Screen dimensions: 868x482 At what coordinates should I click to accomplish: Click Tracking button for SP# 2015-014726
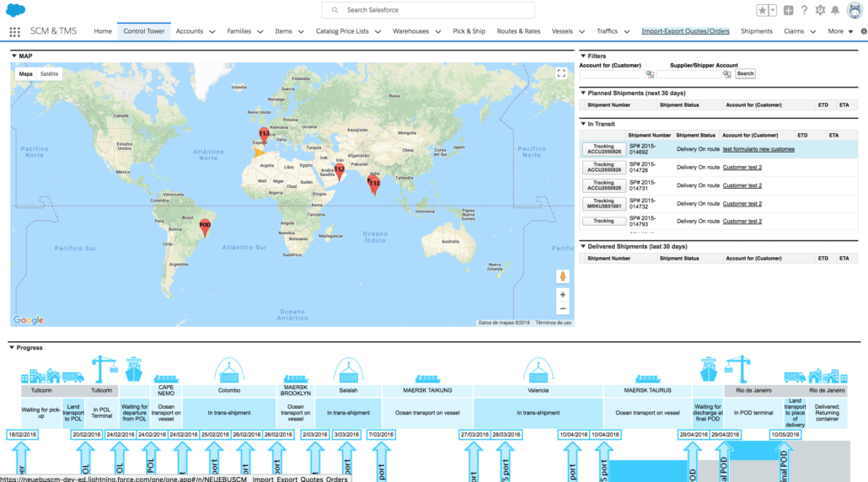tap(603, 167)
